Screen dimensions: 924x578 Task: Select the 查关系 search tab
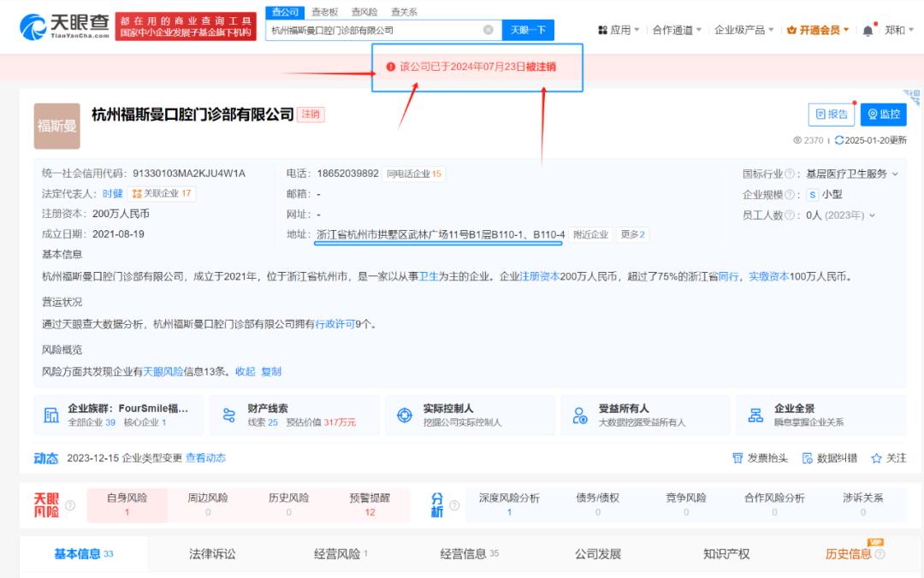pos(404,12)
